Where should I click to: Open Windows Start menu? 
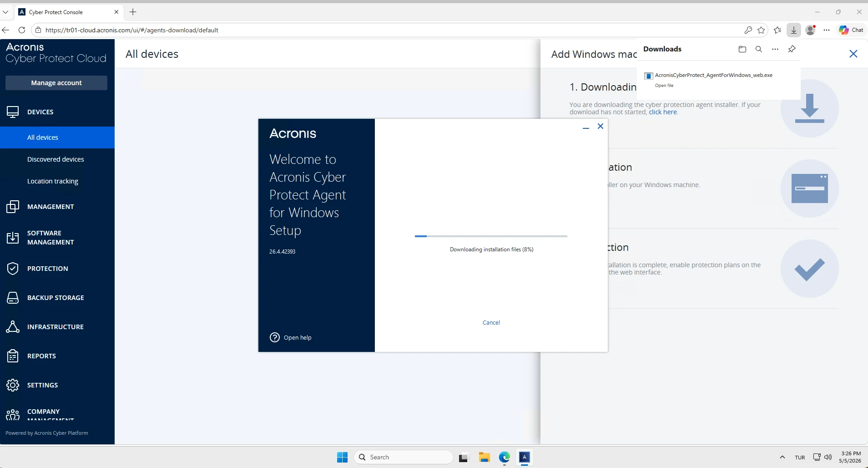point(342,457)
